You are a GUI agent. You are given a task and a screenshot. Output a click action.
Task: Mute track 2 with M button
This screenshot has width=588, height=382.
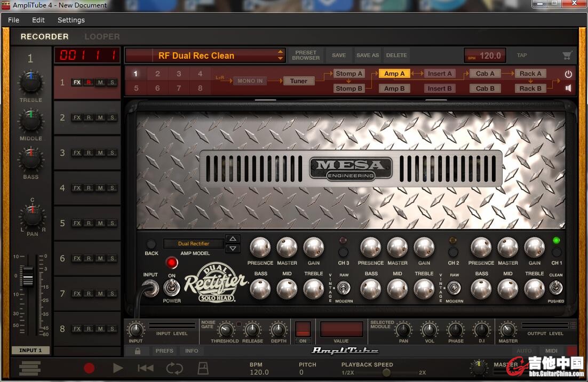pyautogui.click(x=100, y=118)
